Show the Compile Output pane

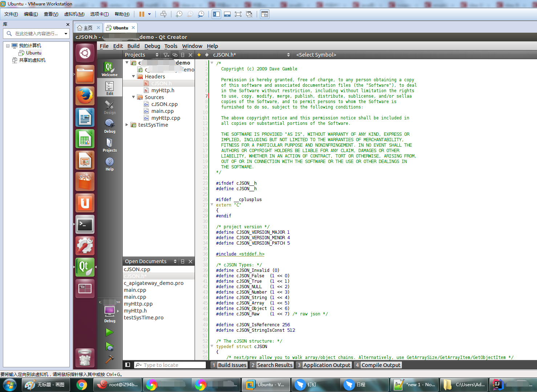pos(378,365)
